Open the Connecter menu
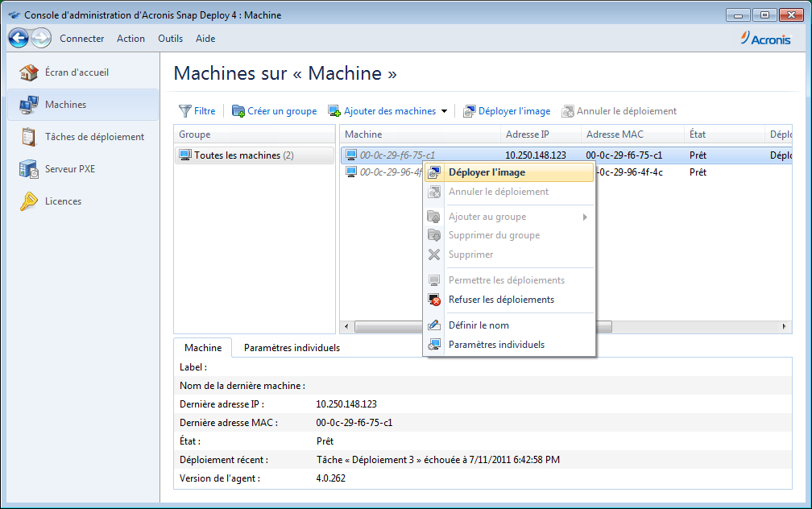Viewport: 812px width, 509px height. coord(82,39)
